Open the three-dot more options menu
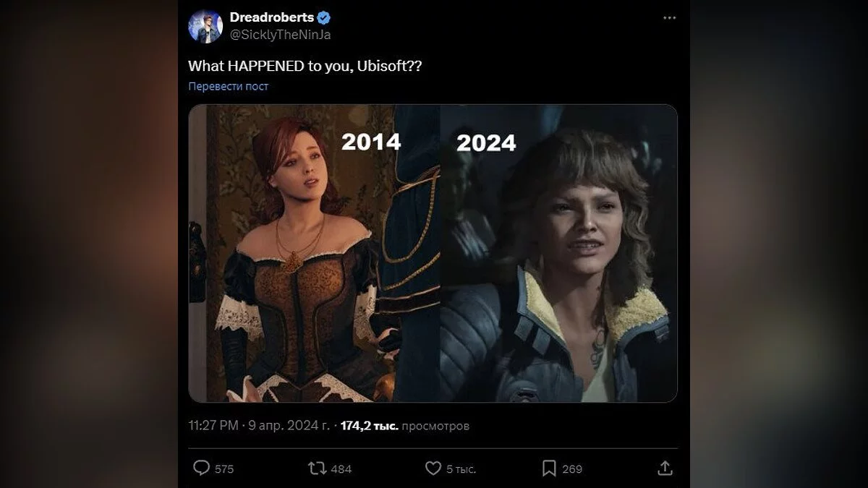The width and height of the screenshot is (868, 488). 669,17
